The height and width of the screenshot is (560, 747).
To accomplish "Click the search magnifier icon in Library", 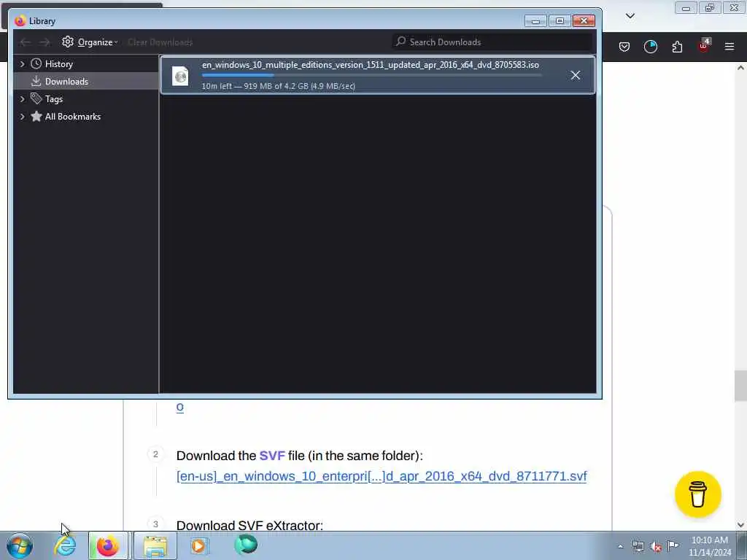I will click(x=400, y=42).
